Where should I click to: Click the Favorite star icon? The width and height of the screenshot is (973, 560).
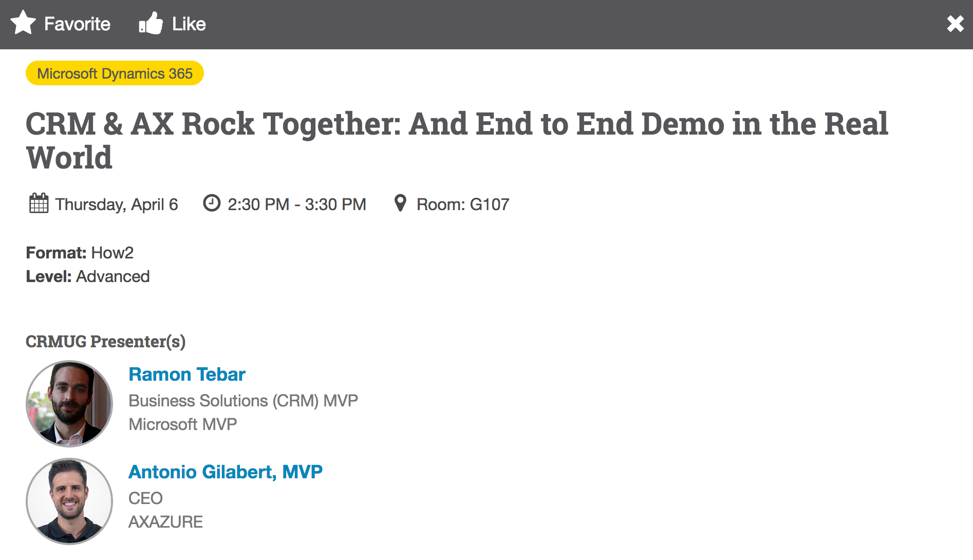(x=23, y=23)
